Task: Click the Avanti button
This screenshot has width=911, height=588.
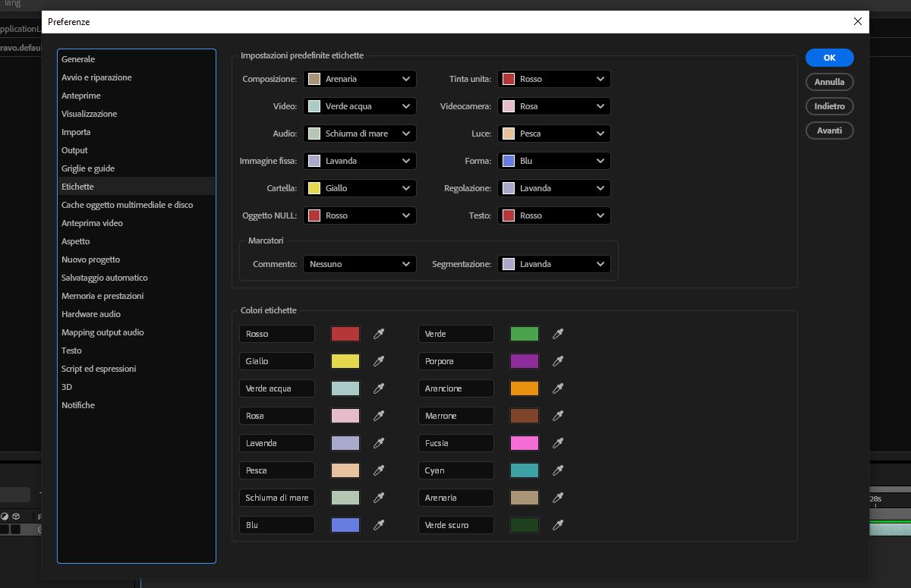Action: tap(830, 130)
